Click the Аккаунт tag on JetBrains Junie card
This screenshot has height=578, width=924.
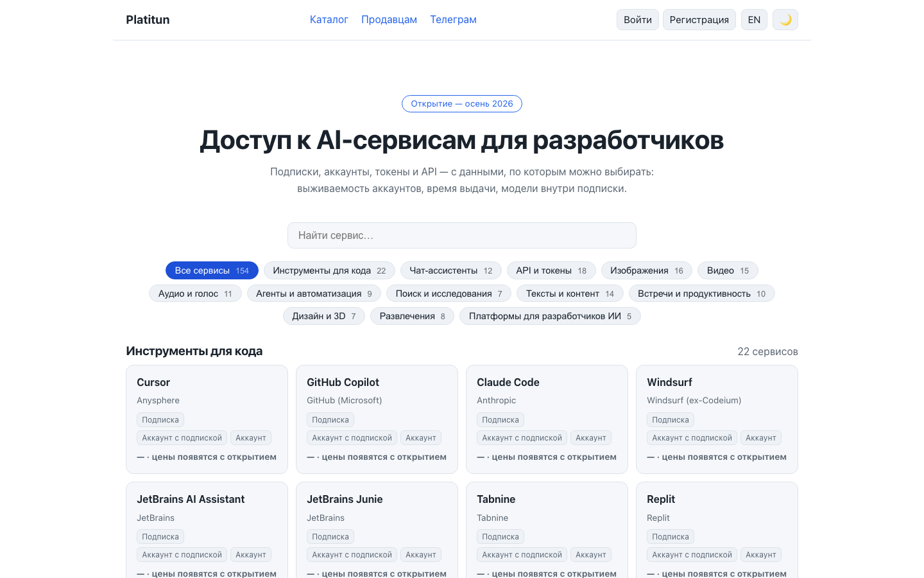(420, 555)
